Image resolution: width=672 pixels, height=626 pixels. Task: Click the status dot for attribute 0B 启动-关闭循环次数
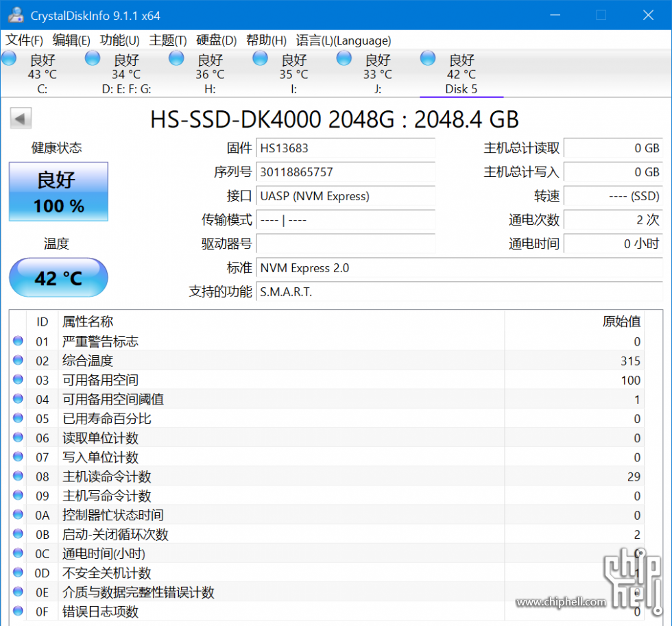pyautogui.click(x=18, y=533)
